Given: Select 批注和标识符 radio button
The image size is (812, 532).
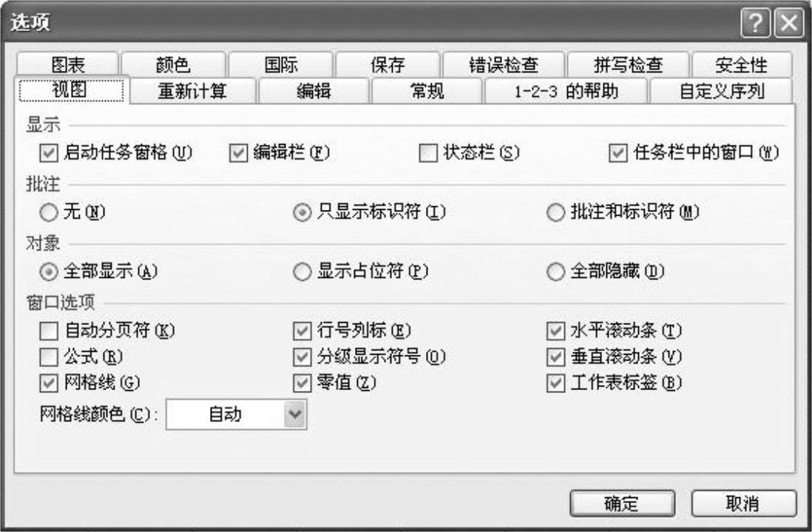Looking at the screenshot, I should click(555, 212).
